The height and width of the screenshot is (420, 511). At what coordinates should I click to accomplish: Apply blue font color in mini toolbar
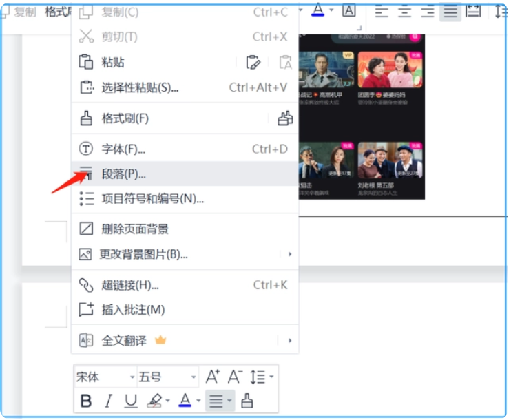[x=185, y=401]
